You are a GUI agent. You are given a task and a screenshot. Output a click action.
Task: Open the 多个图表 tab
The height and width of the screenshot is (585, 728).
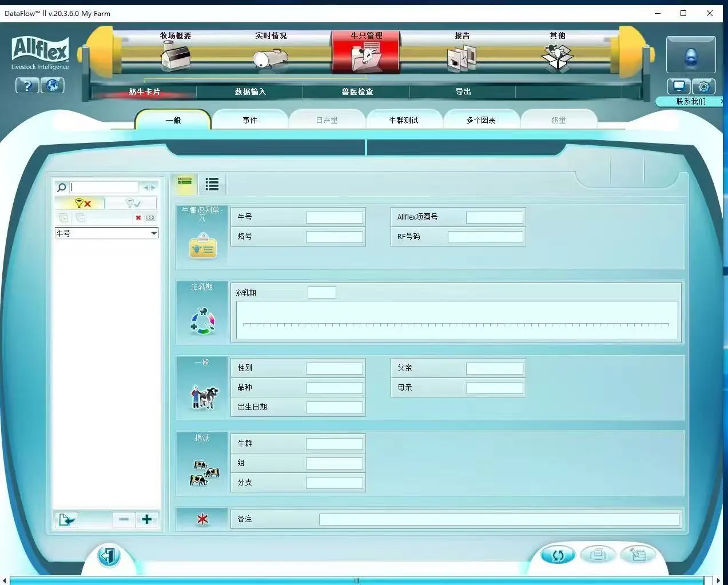coord(481,120)
